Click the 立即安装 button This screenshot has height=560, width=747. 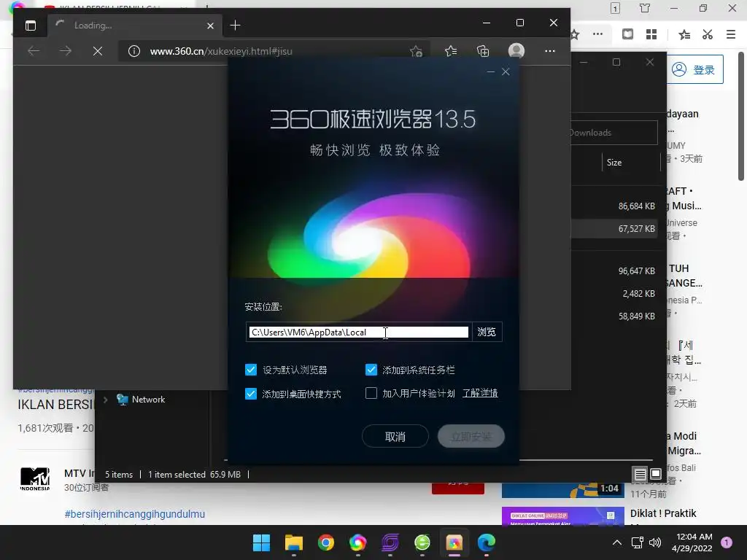(471, 436)
